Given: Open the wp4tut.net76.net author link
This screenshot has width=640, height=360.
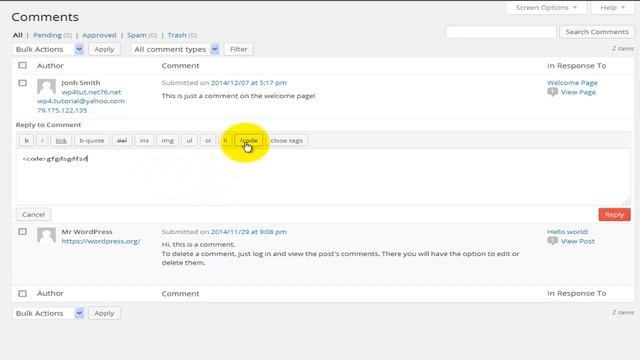Looking at the screenshot, I should pyautogui.click(x=91, y=92).
